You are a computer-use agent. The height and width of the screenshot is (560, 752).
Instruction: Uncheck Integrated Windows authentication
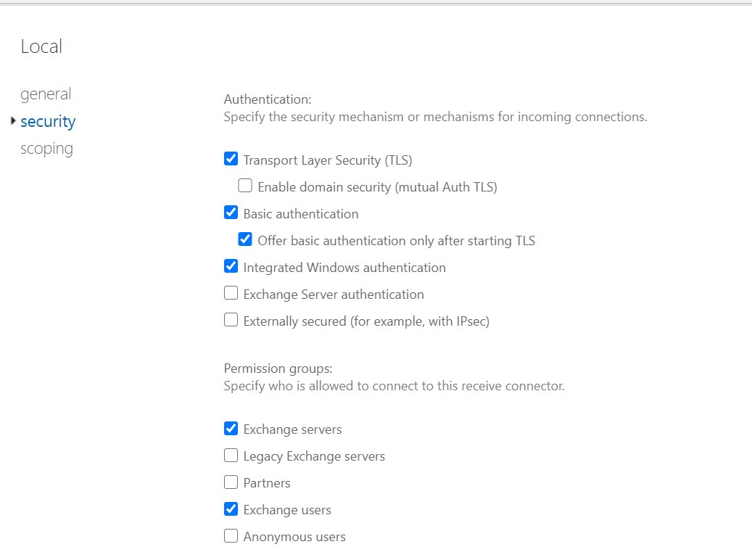coord(231,265)
